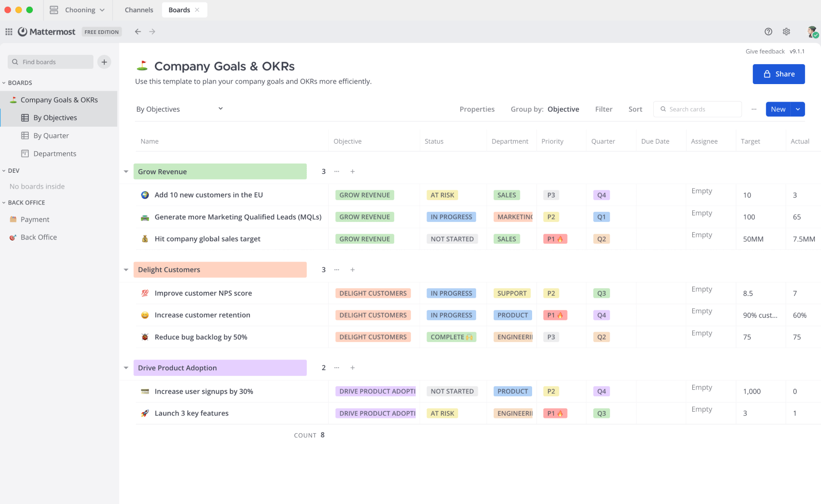Collapse the Grow Revenue group

[126, 172]
